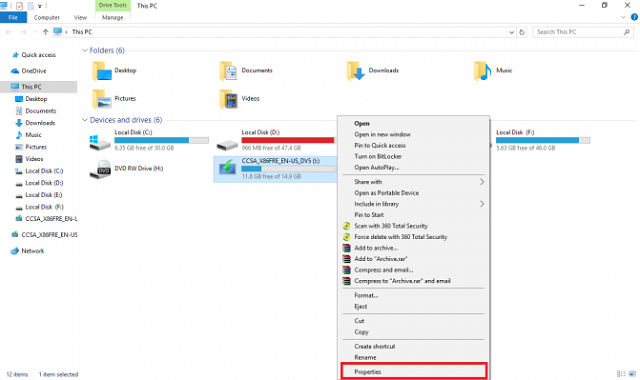The height and width of the screenshot is (380, 640).
Task: Expand the Share with submenu arrow
Action: click(482, 182)
